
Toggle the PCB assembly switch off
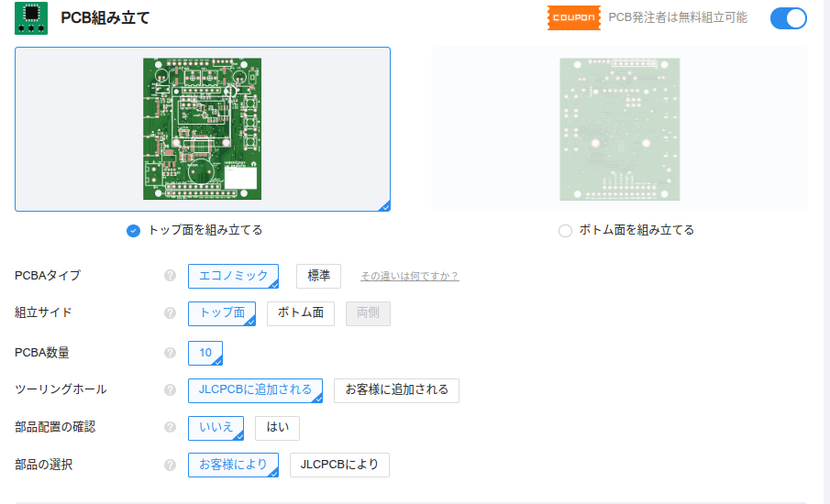coord(788,18)
